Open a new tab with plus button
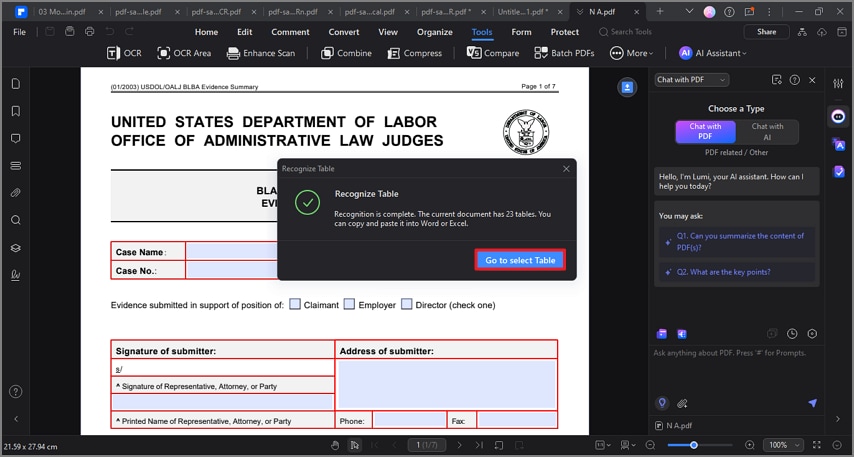This screenshot has width=854, height=457. (x=660, y=11)
